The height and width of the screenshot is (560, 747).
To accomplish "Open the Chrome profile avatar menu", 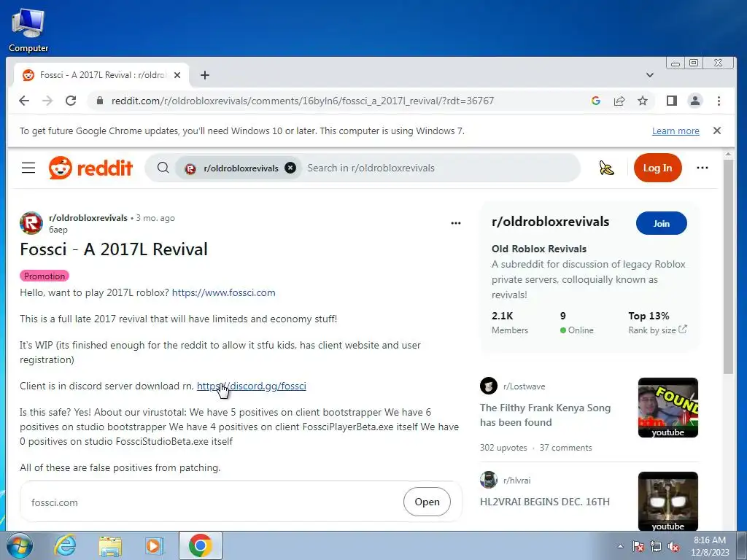I will coord(695,101).
